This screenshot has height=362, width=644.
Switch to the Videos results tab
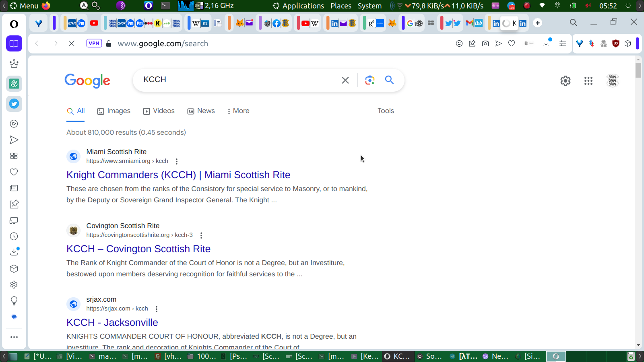[159, 111]
